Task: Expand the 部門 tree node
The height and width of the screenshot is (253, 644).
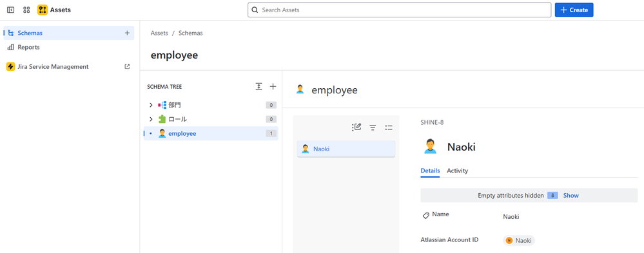Action: (x=151, y=106)
